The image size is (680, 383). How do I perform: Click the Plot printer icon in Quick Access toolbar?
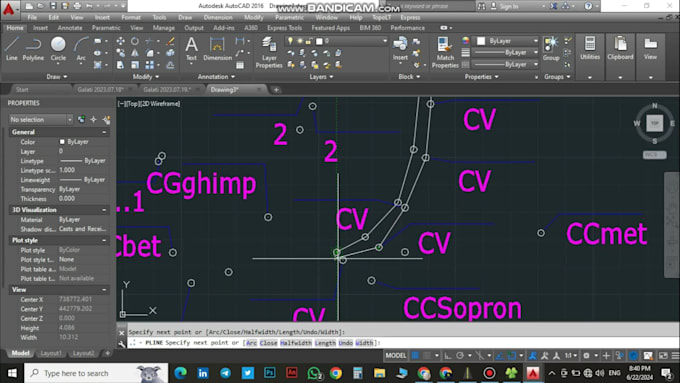tap(77, 6)
